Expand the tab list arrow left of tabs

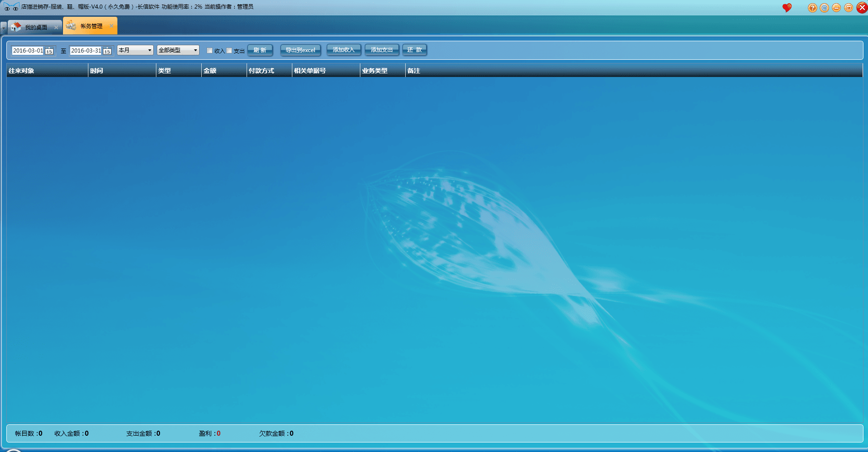click(4, 28)
